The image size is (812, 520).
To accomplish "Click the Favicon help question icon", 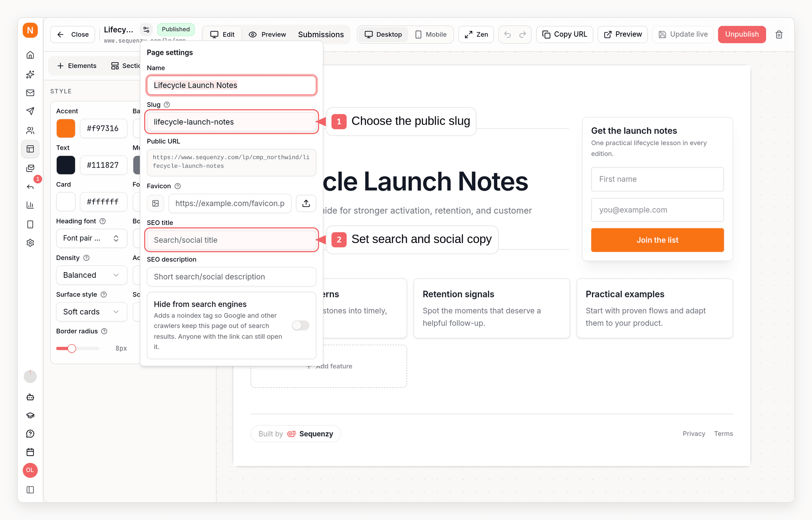I will (x=177, y=186).
